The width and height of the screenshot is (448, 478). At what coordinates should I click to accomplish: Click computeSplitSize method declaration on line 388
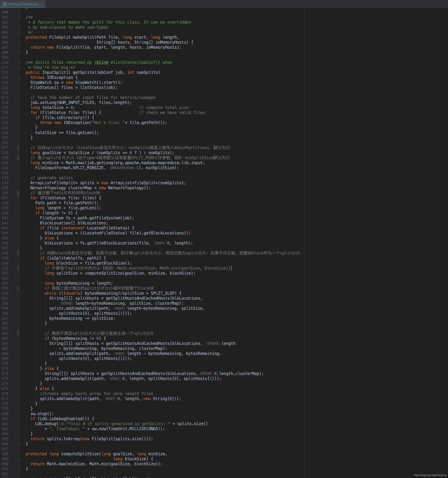tap(80, 454)
